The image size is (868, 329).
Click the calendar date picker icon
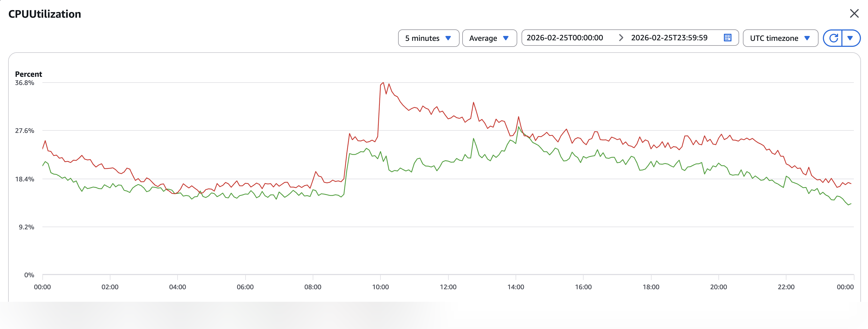click(x=727, y=38)
